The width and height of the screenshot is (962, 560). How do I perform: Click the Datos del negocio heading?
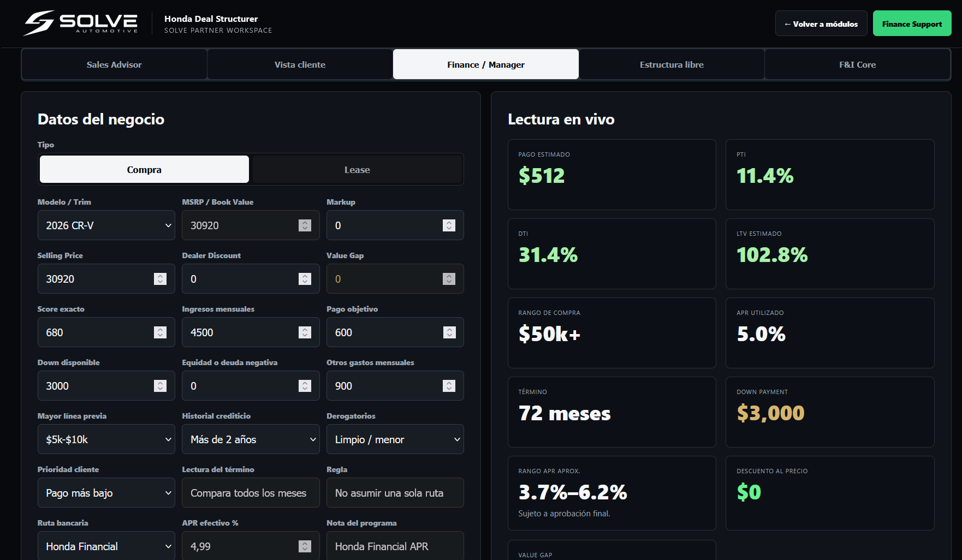(101, 119)
